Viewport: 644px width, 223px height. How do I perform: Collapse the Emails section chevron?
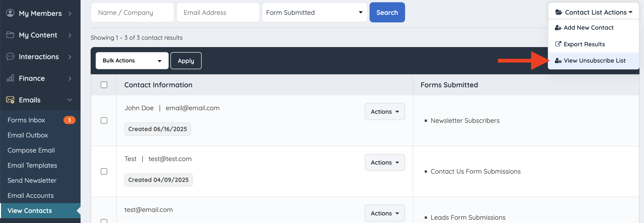coord(70,100)
